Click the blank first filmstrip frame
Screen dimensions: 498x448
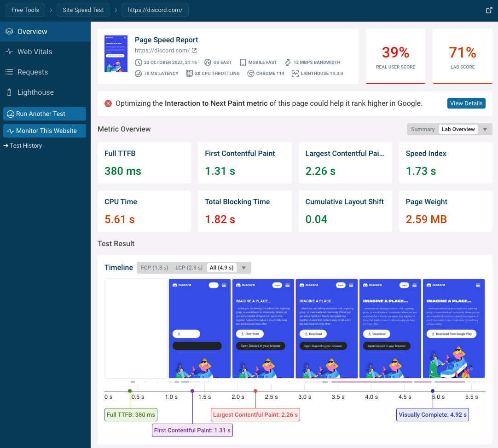click(x=136, y=328)
